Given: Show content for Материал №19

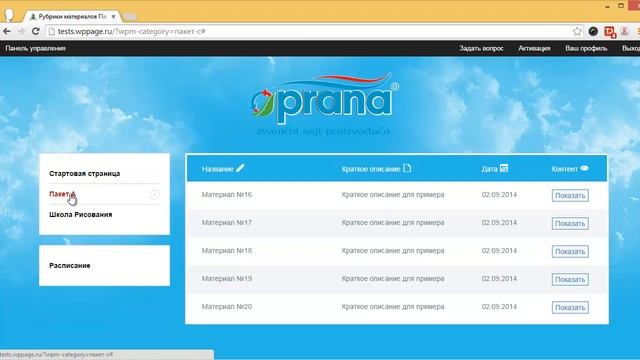Looking at the screenshot, I should [x=570, y=279].
